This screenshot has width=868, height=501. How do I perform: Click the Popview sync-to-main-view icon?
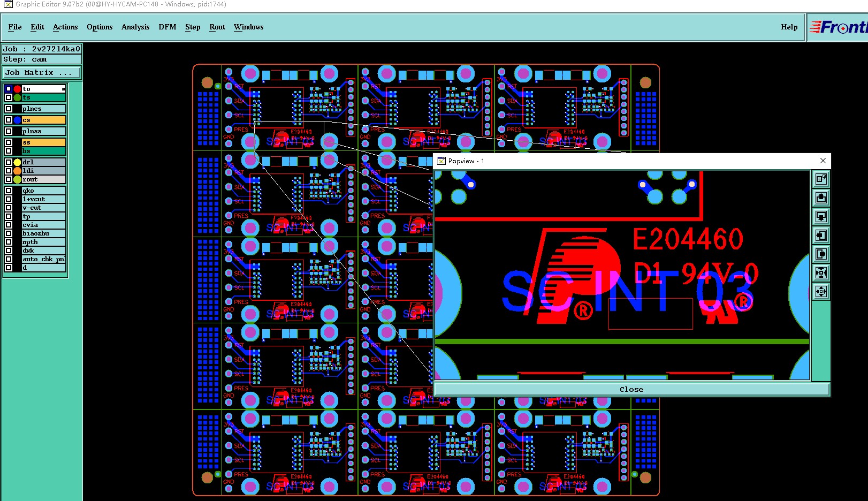click(821, 179)
